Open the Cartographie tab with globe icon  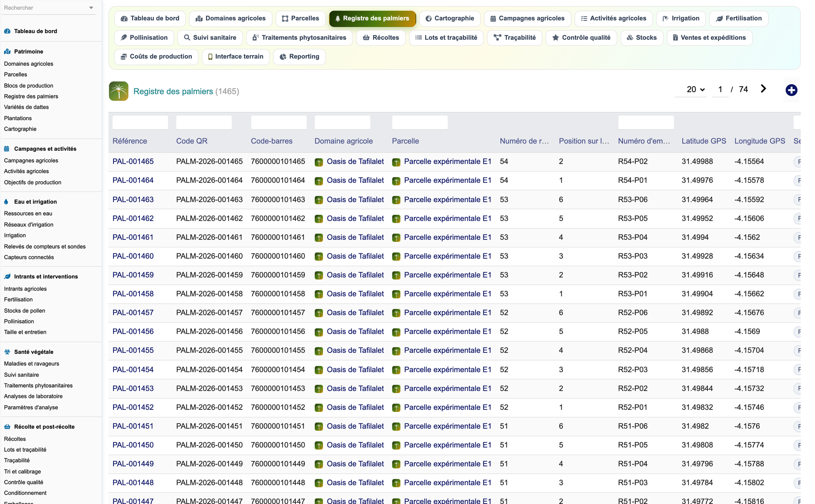pos(450,18)
